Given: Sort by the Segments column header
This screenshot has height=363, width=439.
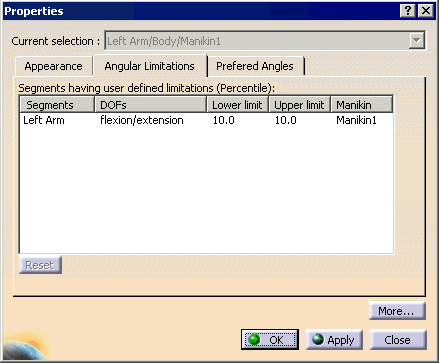Looking at the screenshot, I should [57, 105].
